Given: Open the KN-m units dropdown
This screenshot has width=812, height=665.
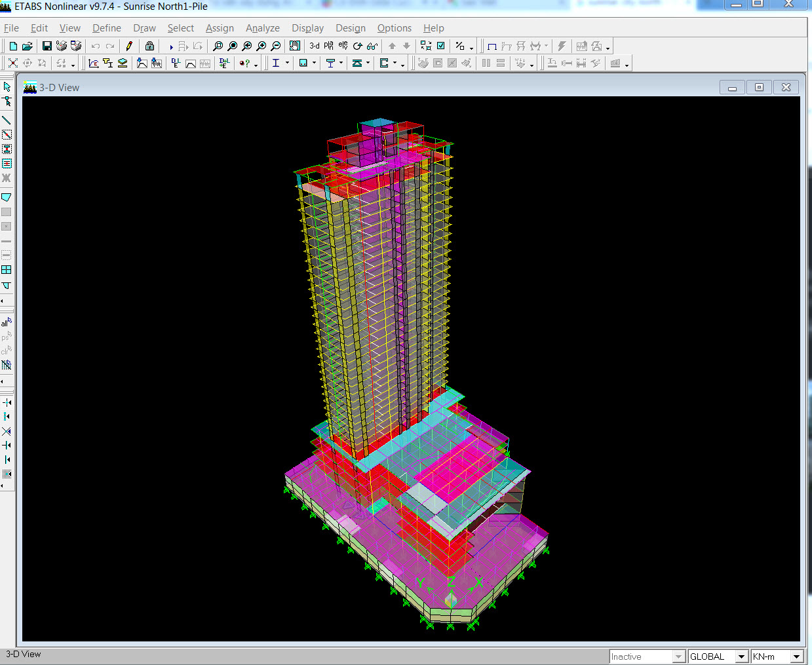Looking at the screenshot, I should point(797,656).
